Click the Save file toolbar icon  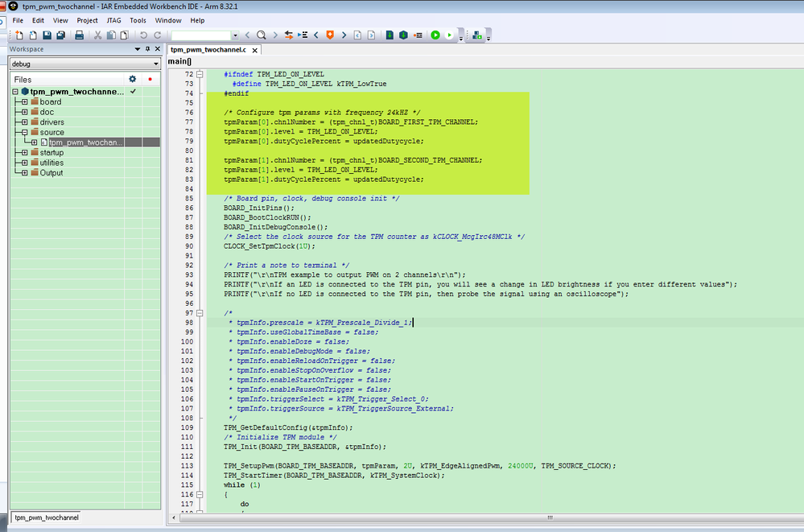pos(47,35)
